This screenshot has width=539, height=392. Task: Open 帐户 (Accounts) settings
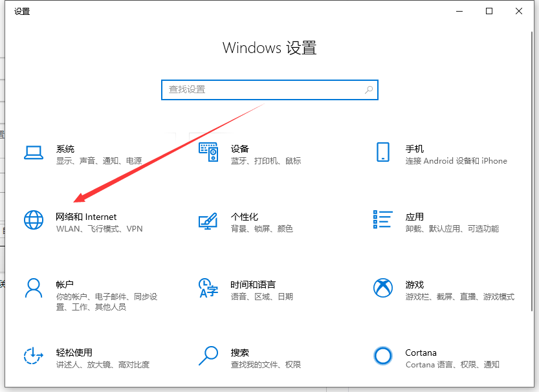(x=65, y=285)
